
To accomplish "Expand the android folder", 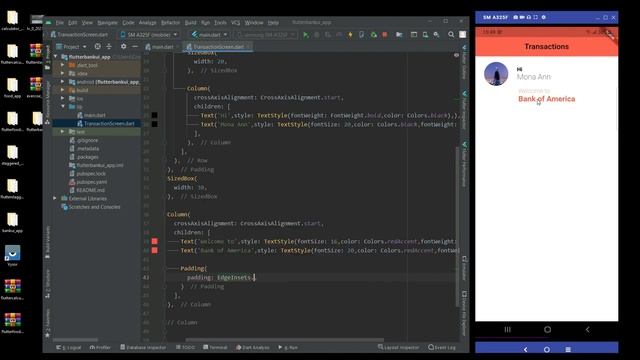I will [62, 82].
